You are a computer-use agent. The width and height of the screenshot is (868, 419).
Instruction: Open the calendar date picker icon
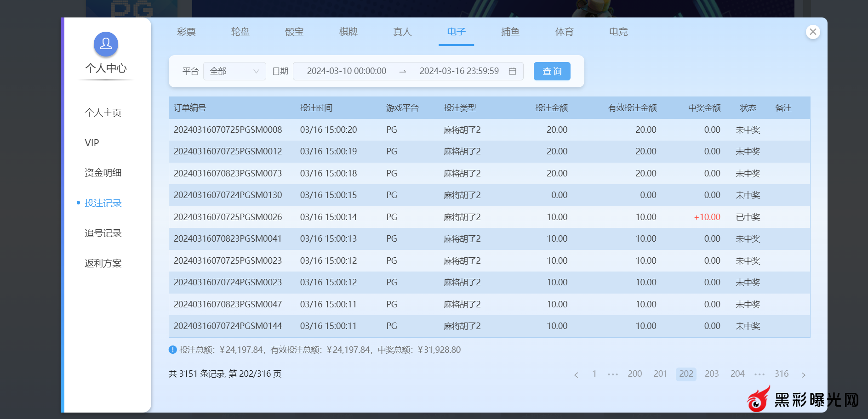coord(512,71)
